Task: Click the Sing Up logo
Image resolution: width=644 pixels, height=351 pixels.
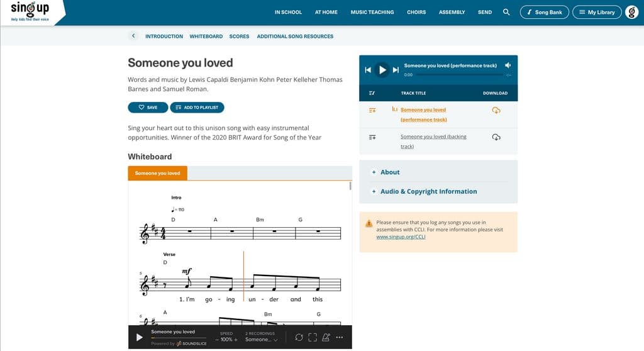Action: 30,11
